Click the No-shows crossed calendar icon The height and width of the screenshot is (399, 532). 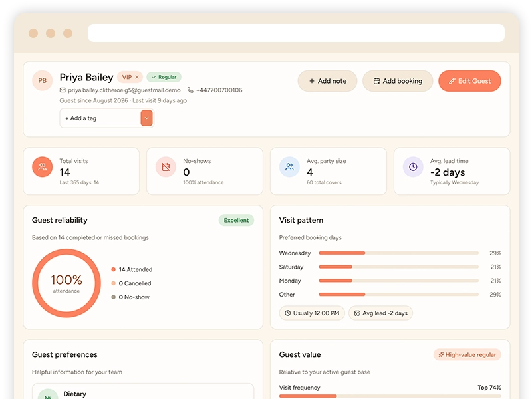166,167
